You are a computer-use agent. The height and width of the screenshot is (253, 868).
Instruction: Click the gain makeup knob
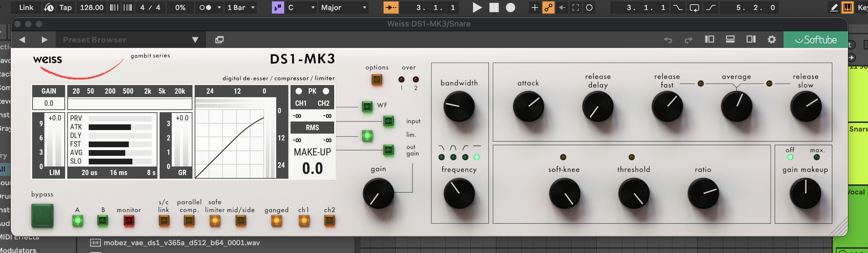pos(805,193)
